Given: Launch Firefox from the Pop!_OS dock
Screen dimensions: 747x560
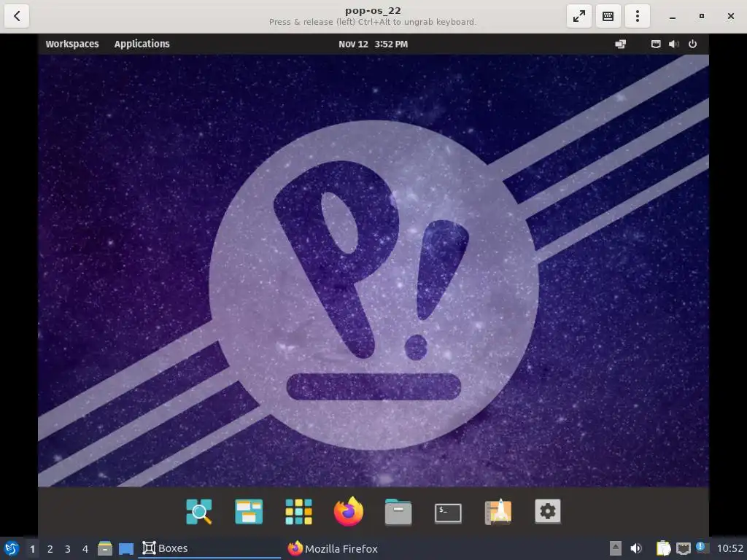Looking at the screenshot, I should point(348,511).
